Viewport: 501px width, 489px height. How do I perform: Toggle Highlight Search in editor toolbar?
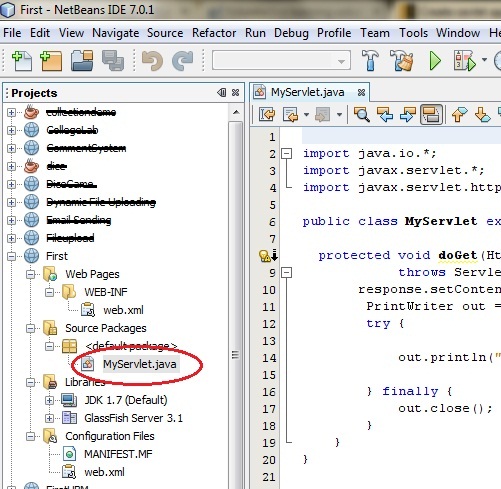[x=431, y=115]
